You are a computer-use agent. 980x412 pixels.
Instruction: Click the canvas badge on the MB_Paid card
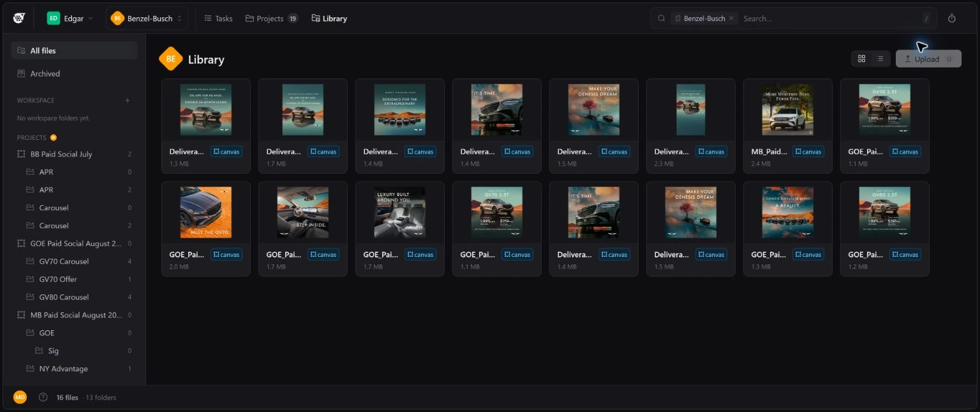tap(808, 152)
